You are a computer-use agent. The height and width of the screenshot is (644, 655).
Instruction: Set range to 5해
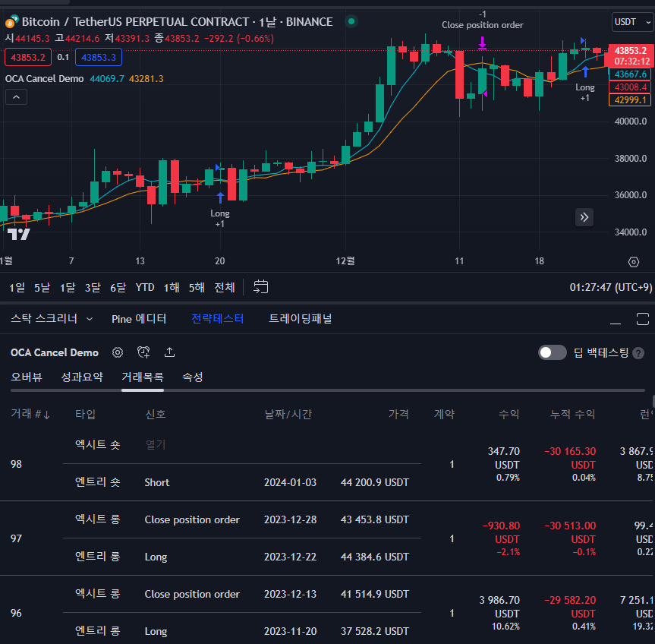(x=197, y=288)
